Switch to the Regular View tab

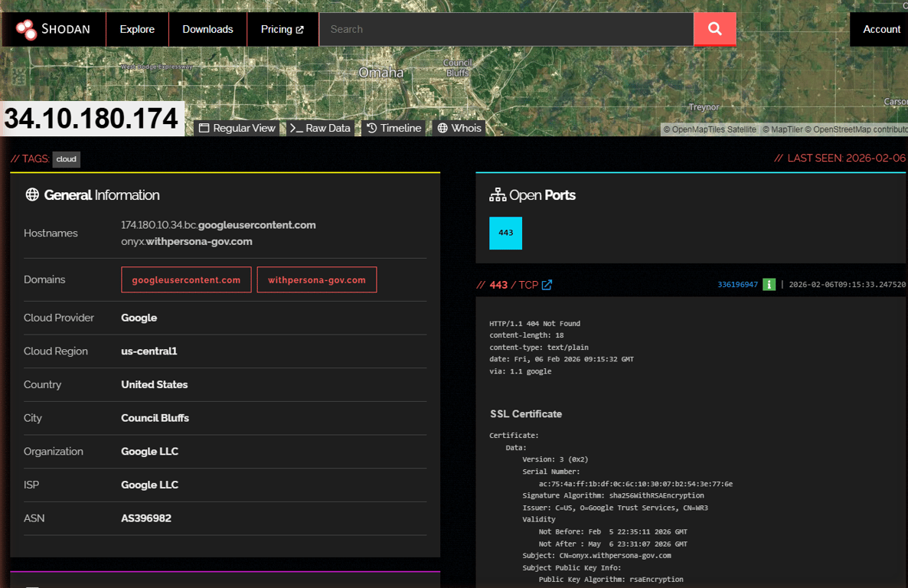237,128
